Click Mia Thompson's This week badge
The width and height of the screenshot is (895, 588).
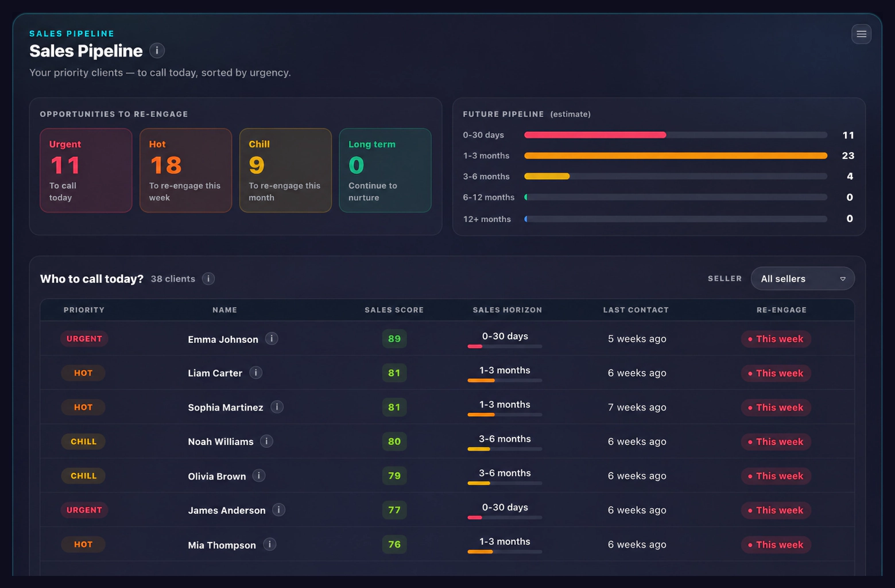[x=776, y=544]
